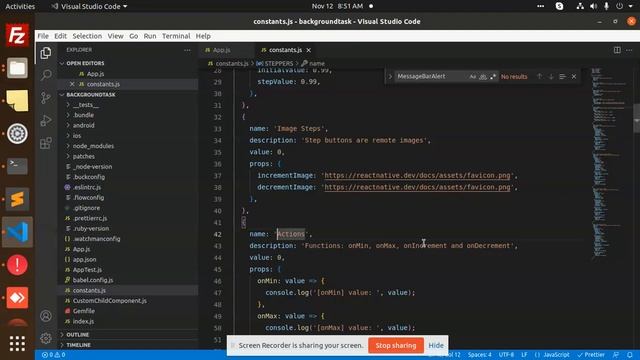The image size is (640, 360).
Task: Open FileZilla from the dock
Action: point(17,35)
